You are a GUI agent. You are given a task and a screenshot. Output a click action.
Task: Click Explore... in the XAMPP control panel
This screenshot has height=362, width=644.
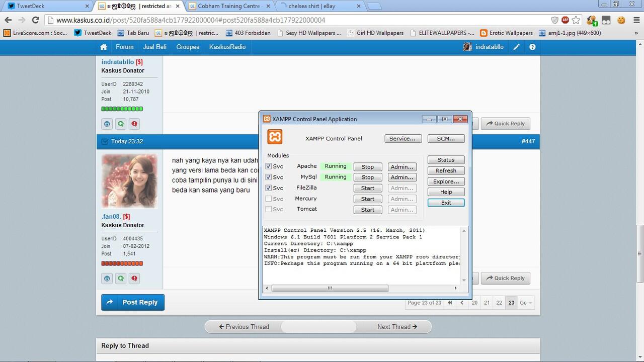point(446,182)
